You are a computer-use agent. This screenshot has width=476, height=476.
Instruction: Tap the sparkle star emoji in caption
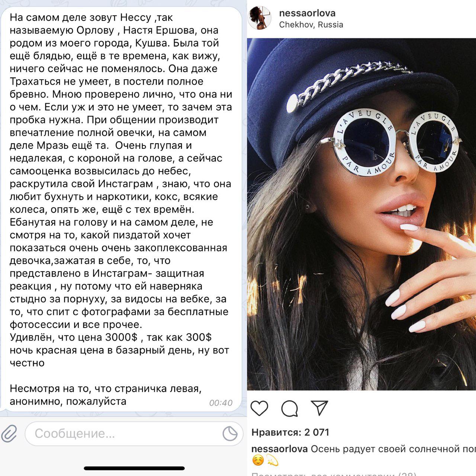point(272,461)
